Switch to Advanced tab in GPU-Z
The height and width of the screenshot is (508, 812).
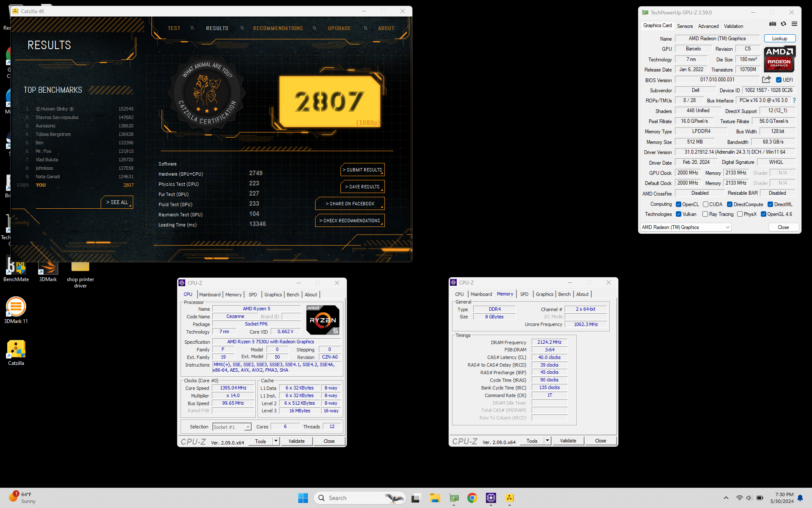708,26
